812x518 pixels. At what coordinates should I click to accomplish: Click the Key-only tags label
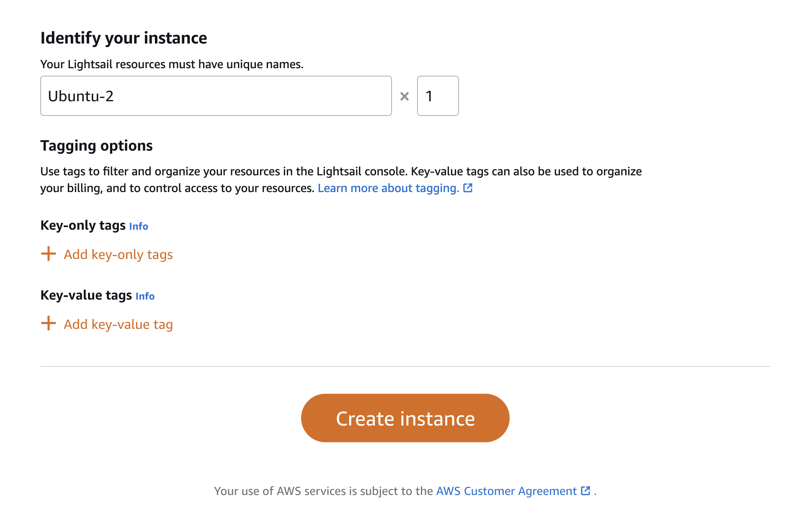[82, 225]
